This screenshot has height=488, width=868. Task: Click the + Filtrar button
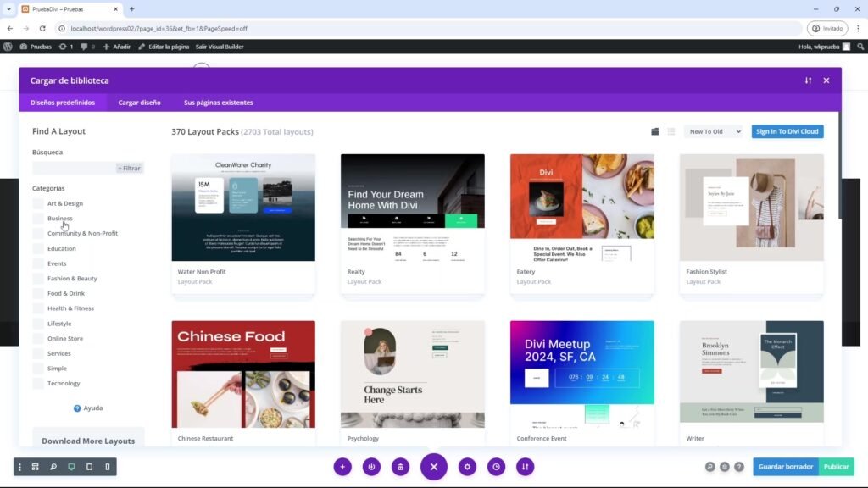pos(129,169)
